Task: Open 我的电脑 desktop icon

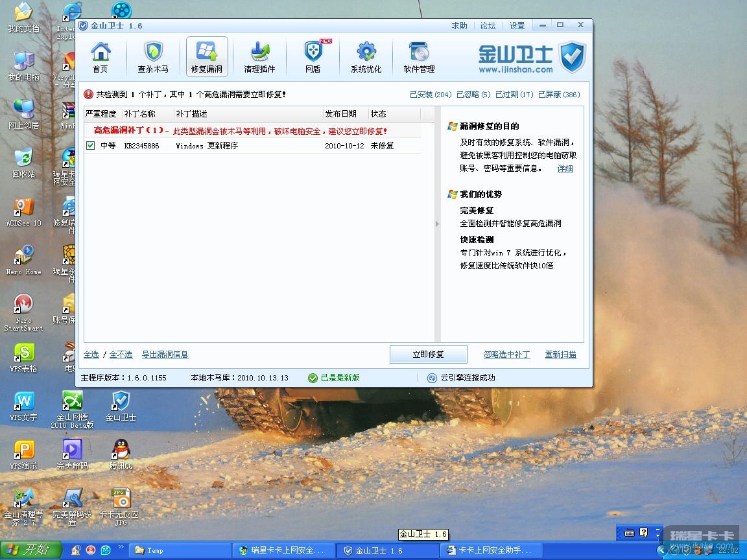Action: click(x=23, y=65)
